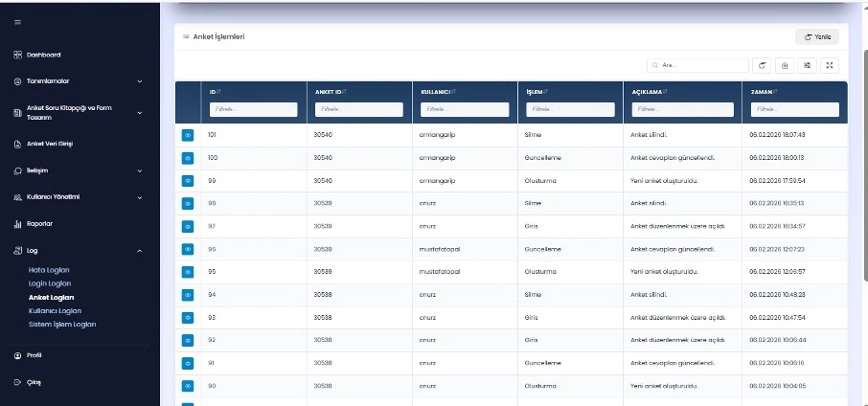This screenshot has height=406, width=868.
Task: Click the sort icon next to ZAMAN header
Action: (777, 92)
